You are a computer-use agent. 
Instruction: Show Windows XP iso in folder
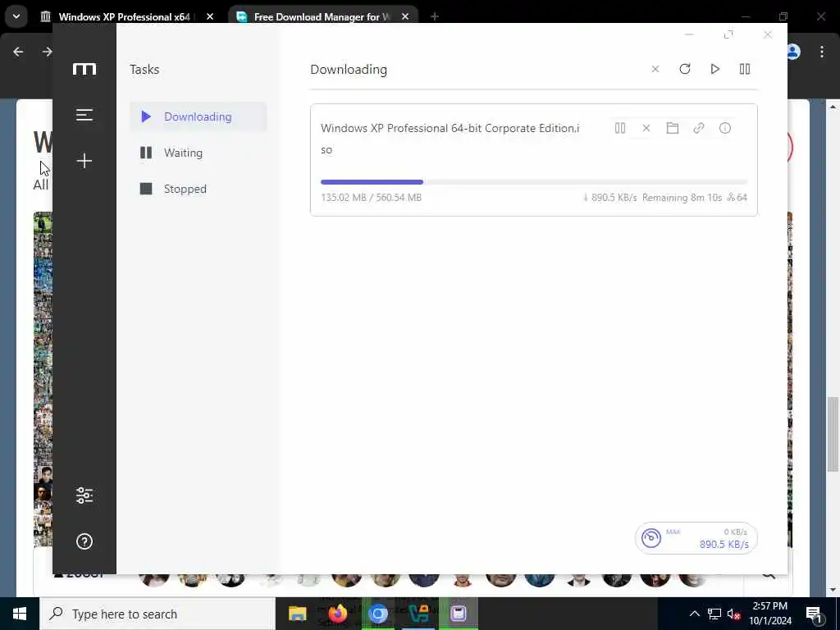[673, 128]
